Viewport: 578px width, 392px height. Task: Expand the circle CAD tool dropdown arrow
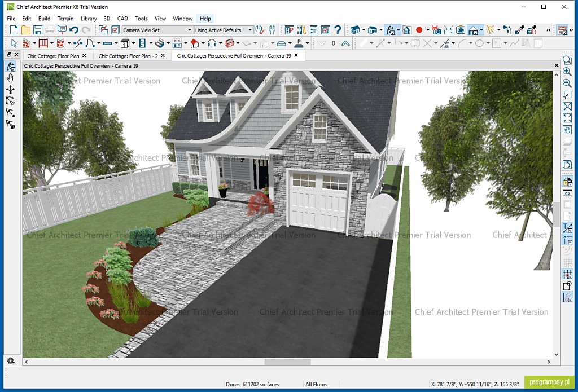click(x=488, y=43)
